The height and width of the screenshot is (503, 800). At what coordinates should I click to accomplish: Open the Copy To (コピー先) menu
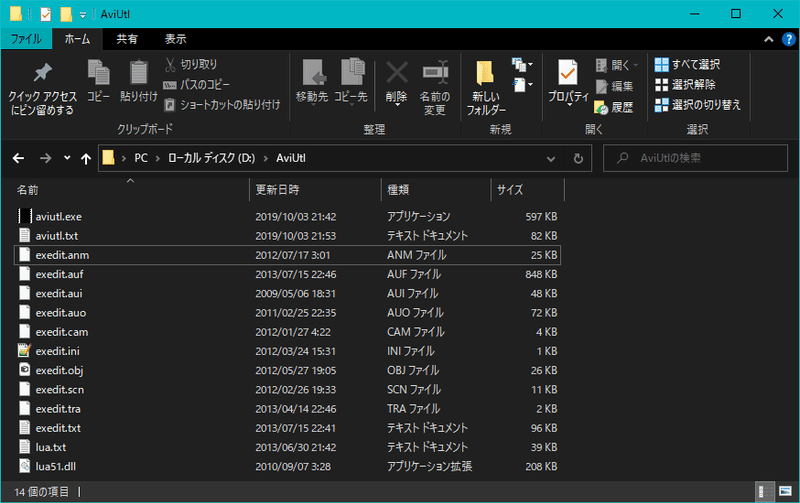coord(351,82)
